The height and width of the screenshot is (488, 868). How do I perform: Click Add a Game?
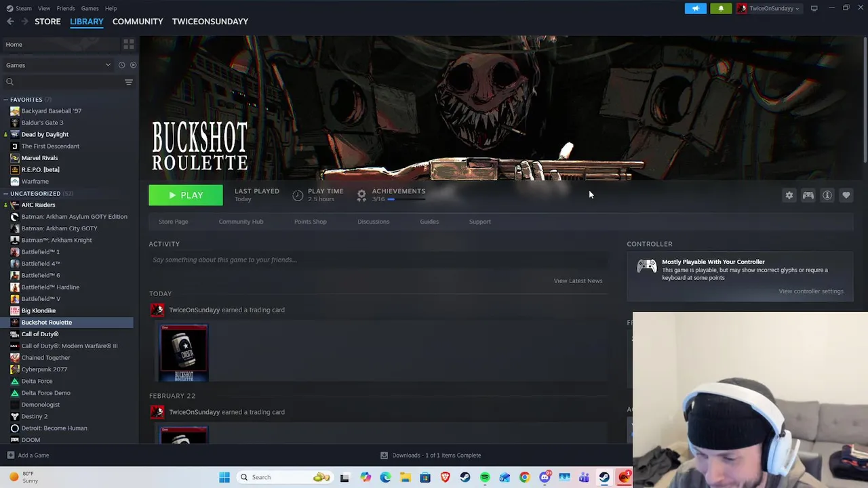click(28, 455)
